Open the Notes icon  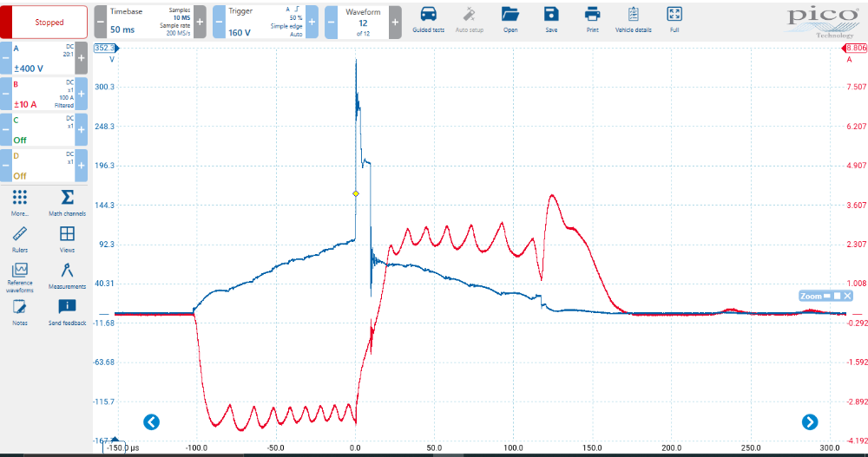[x=20, y=307]
